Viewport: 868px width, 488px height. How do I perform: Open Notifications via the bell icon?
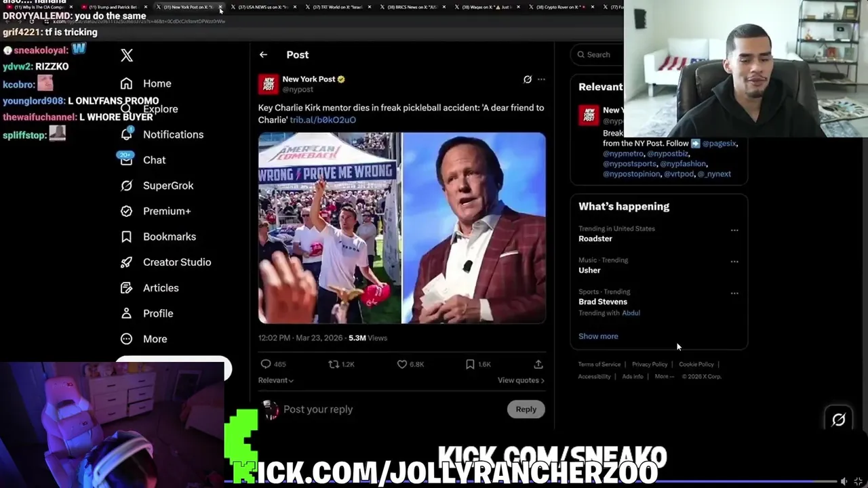tap(126, 134)
